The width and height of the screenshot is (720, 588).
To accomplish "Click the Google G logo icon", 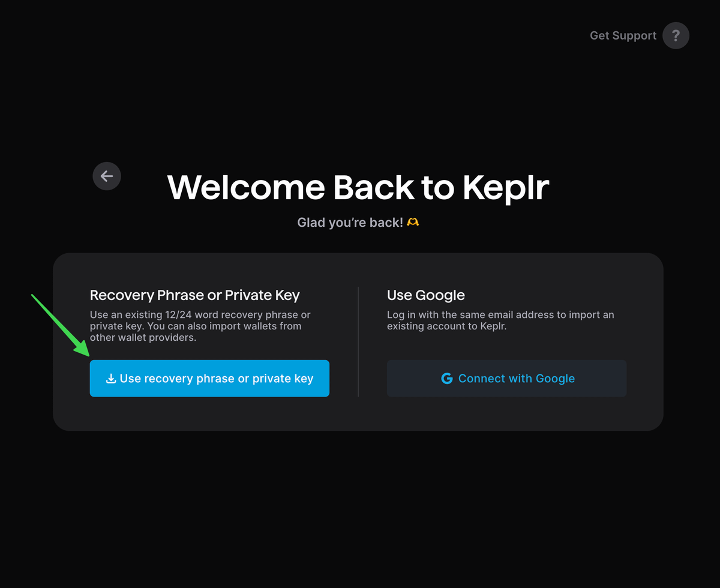I will (446, 379).
